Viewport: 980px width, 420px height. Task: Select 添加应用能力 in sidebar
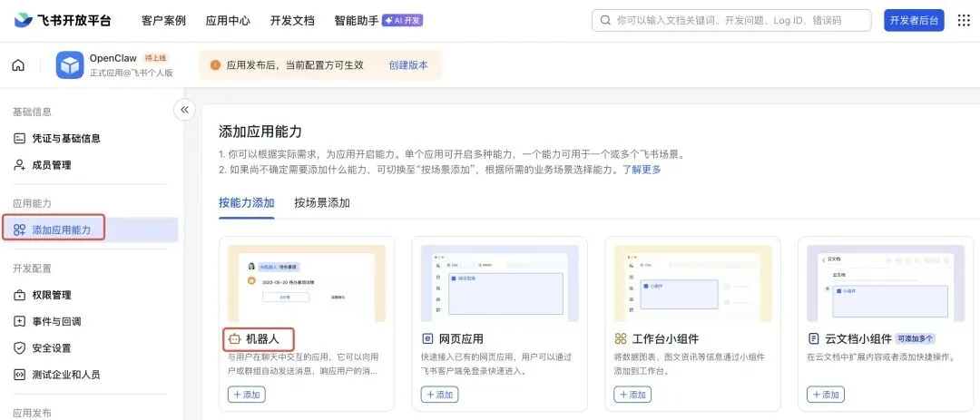pos(89,230)
